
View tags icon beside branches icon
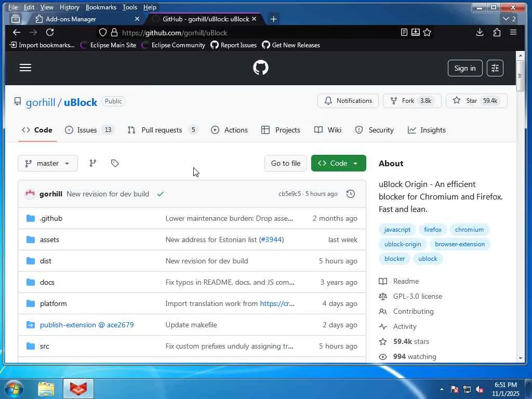coord(115,163)
